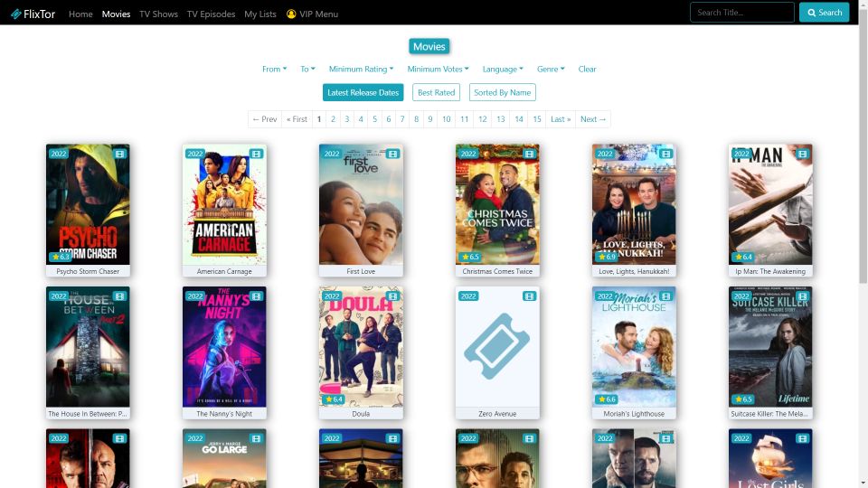Click the 6.3 star rating on Psycho Storm Chaser
The height and width of the screenshot is (488, 868).
[x=61, y=257]
